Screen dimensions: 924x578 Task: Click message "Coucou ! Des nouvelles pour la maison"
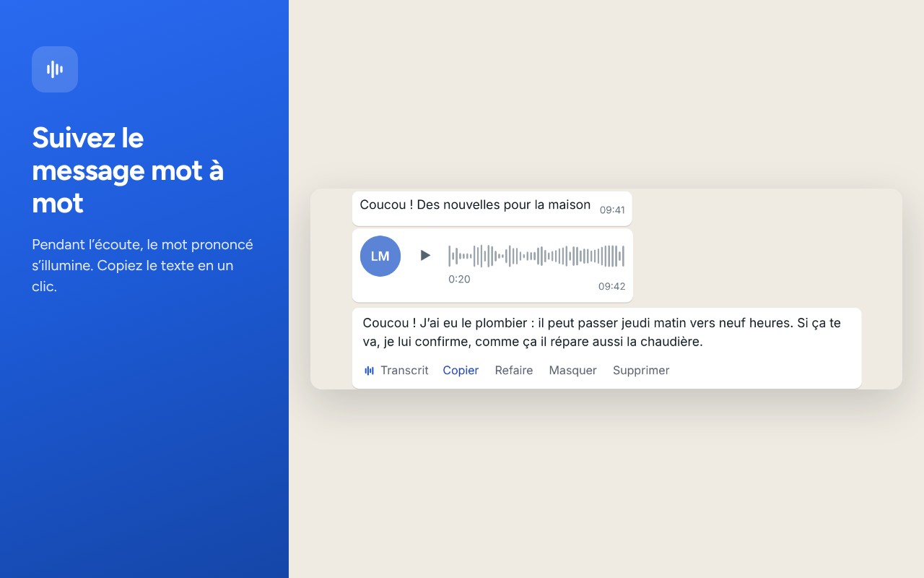[475, 205]
